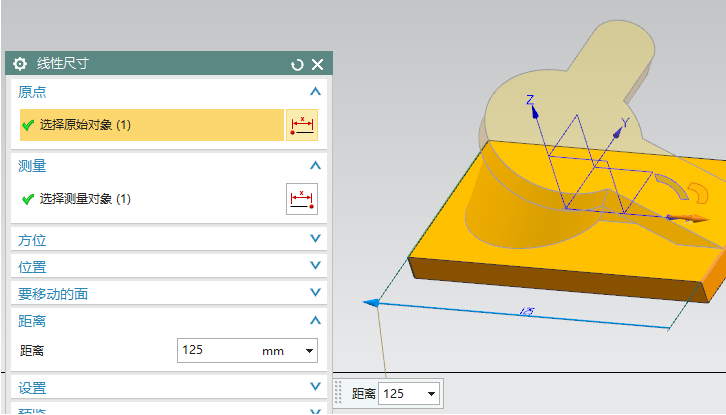The height and width of the screenshot is (415, 726).
Task: Select the 选择测量对象 (1) row
Action: coord(152,199)
